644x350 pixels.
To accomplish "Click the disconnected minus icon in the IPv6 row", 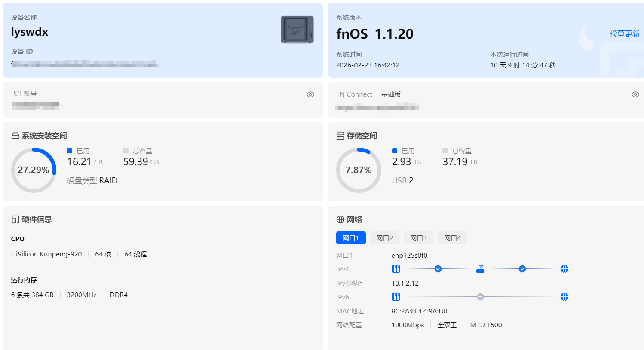I will click(x=480, y=297).
